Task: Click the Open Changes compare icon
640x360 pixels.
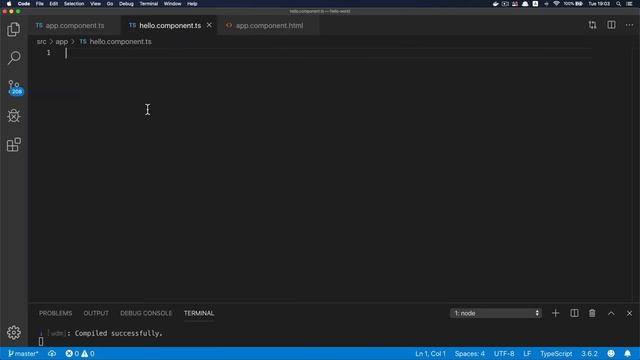Action: (x=593, y=25)
